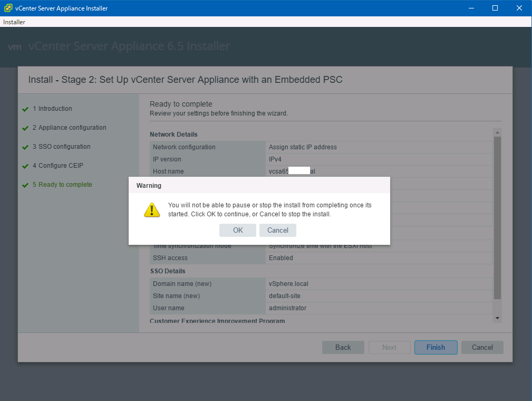
Task: Click the 'SSO Details' heading
Action: 168,271
